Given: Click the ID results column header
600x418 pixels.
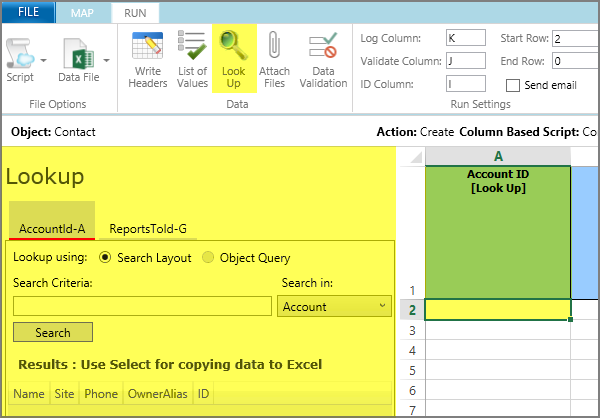Looking at the screenshot, I should (x=203, y=394).
